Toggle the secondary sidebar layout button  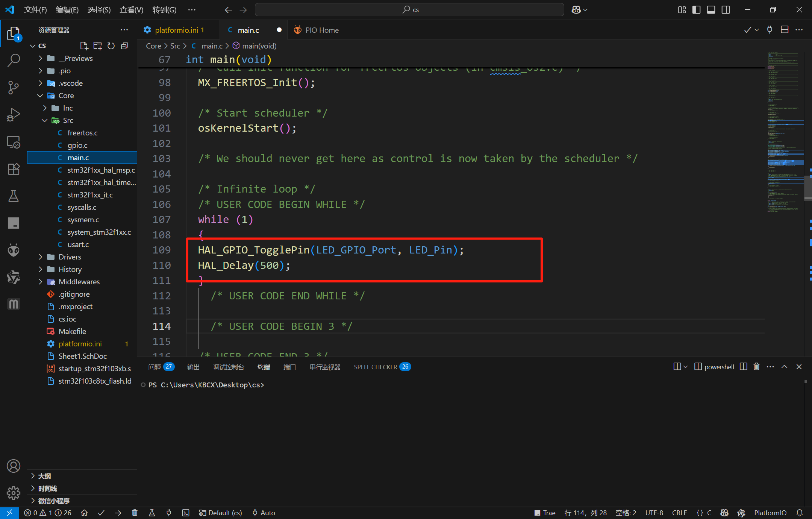726,10
